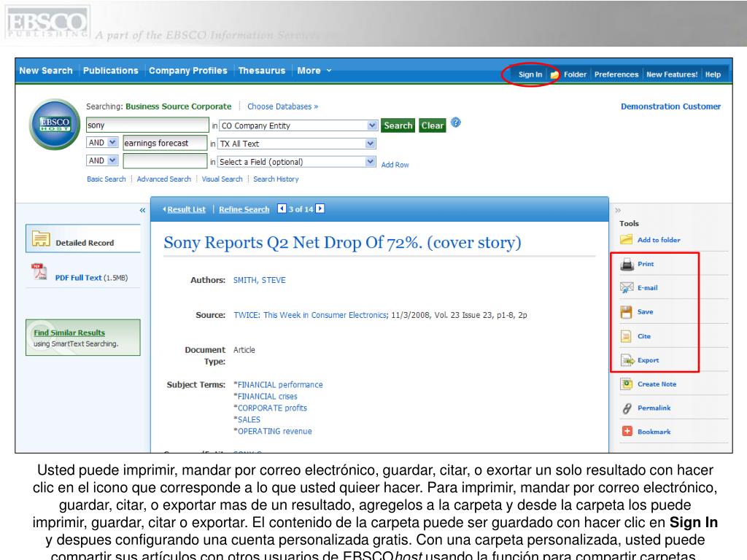Image resolution: width=747 pixels, height=560 pixels.
Task: Click the folder icon beside Sign In
Action: point(554,75)
